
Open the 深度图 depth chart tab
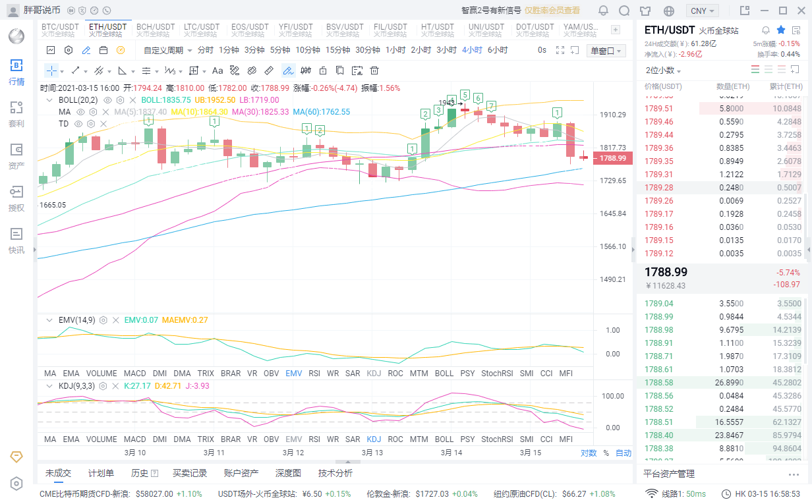(288, 473)
